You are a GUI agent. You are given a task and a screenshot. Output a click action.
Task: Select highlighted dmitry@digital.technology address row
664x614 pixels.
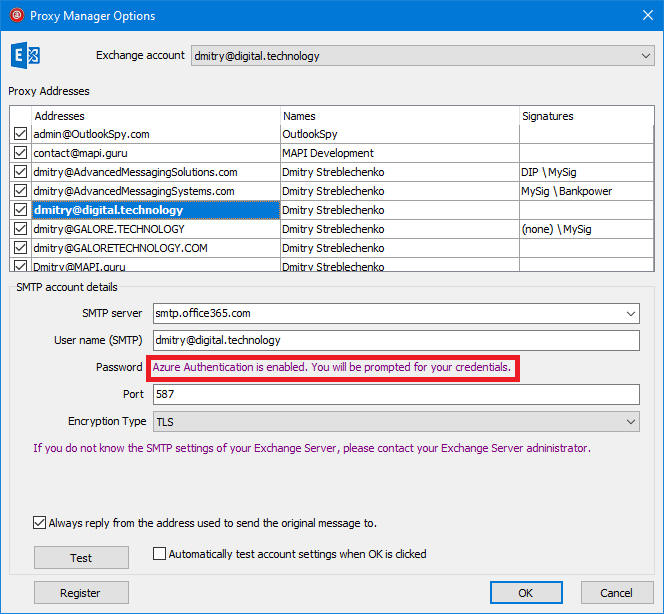(155, 210)
